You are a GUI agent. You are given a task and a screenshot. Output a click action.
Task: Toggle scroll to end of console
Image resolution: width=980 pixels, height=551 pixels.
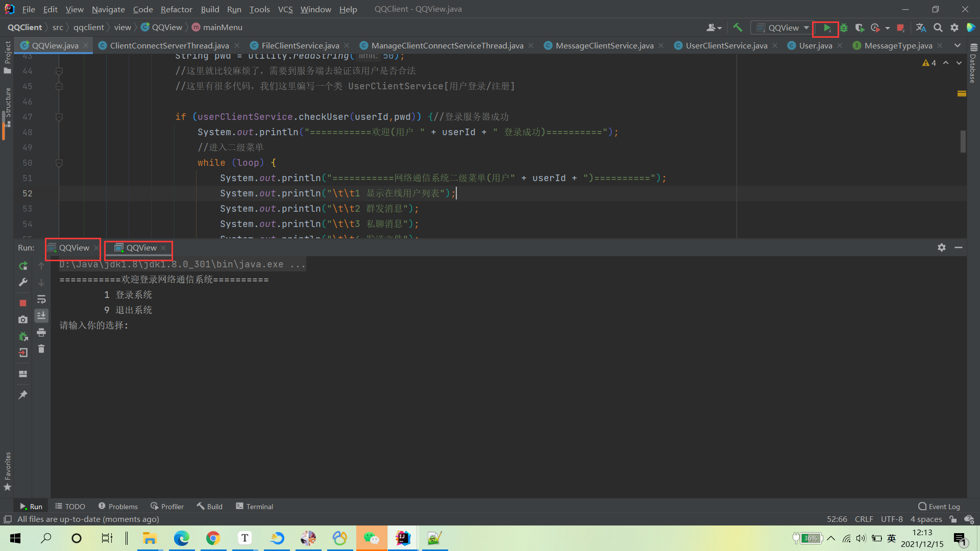point(41,316)
